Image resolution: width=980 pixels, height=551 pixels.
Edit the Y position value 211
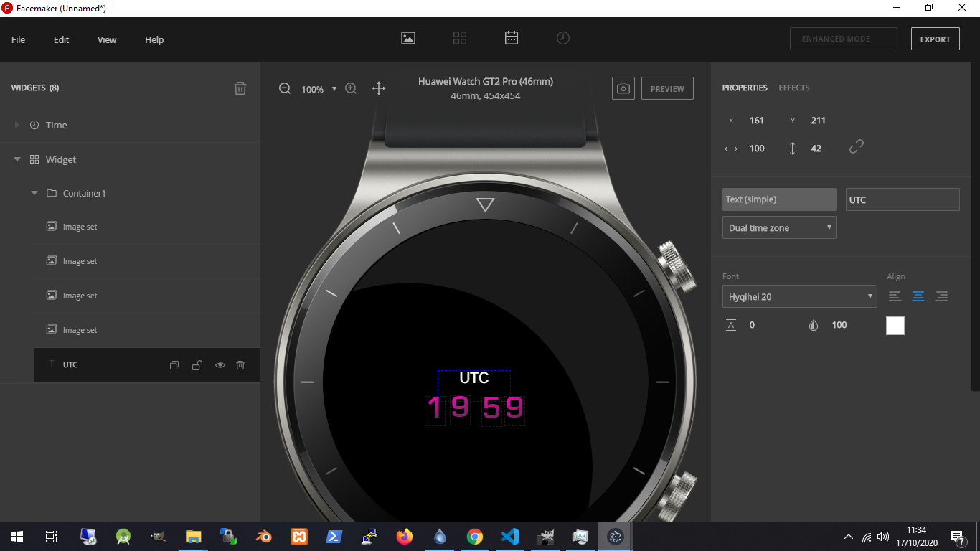(819, 121)
